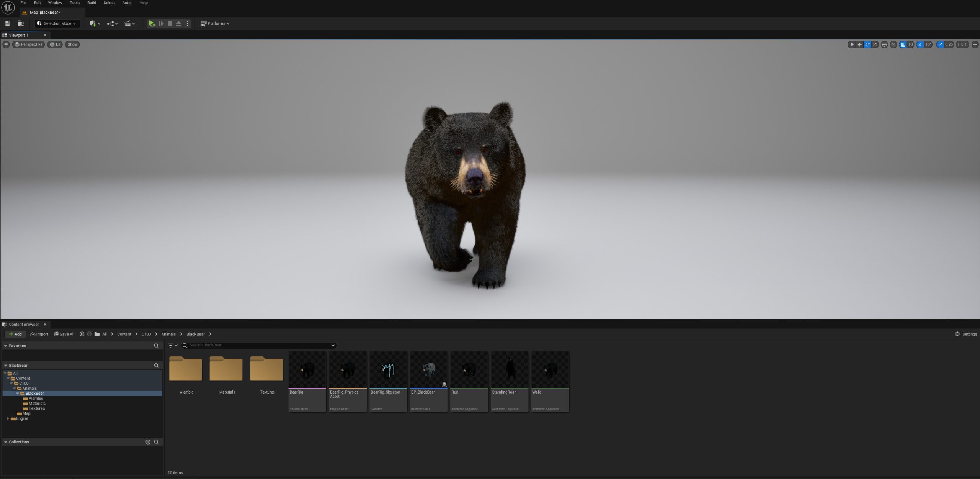Switch to the Content Browser tab

point(24,324)
